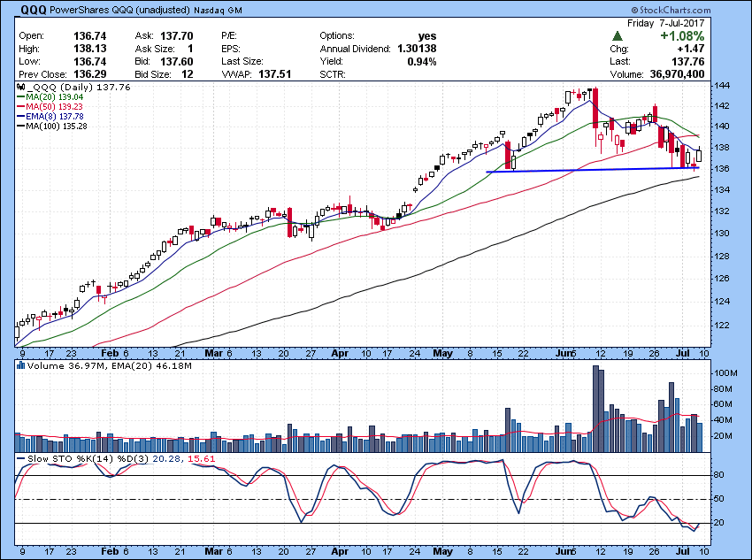The image size is (752, 560).
Task: Click the 50 stochastic axis label
Action: [x=719, y=499]
